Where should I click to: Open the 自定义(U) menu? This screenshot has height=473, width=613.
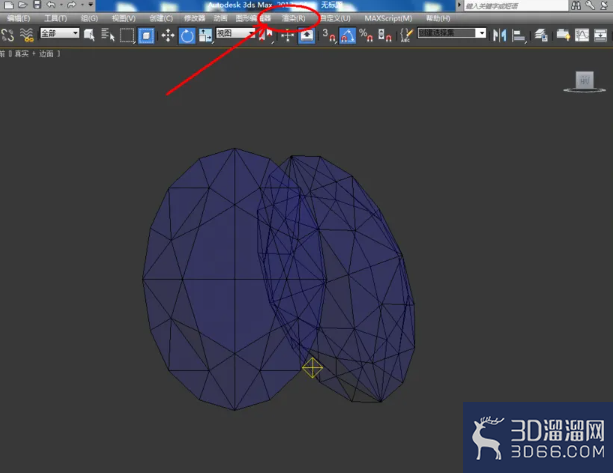tap(335, 18)
